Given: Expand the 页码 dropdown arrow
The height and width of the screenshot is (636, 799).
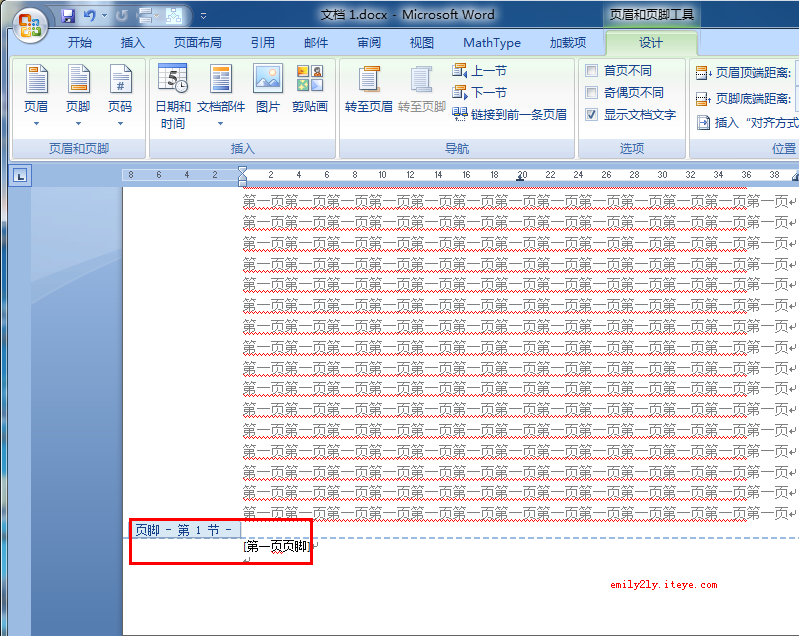Looking at the screenshot, I should pos(120,123).
